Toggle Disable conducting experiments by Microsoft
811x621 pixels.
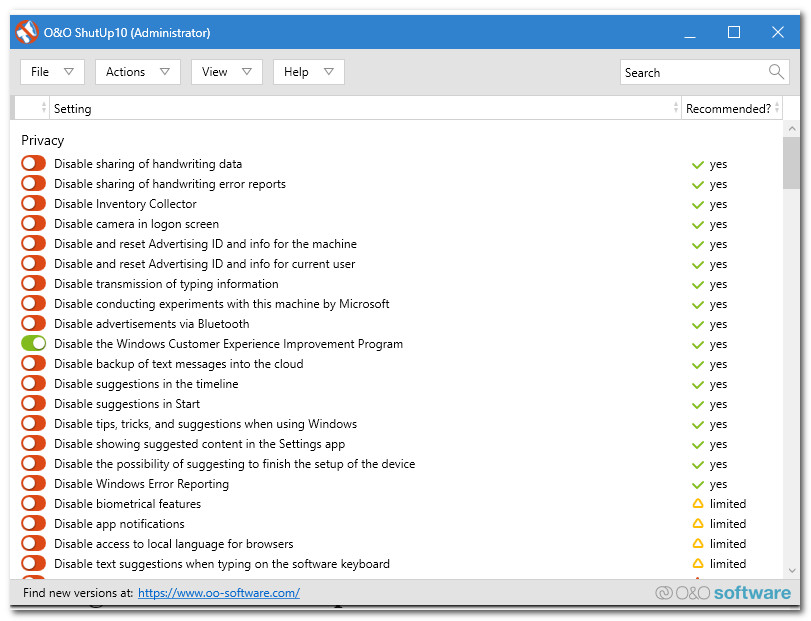coord(34,303)
